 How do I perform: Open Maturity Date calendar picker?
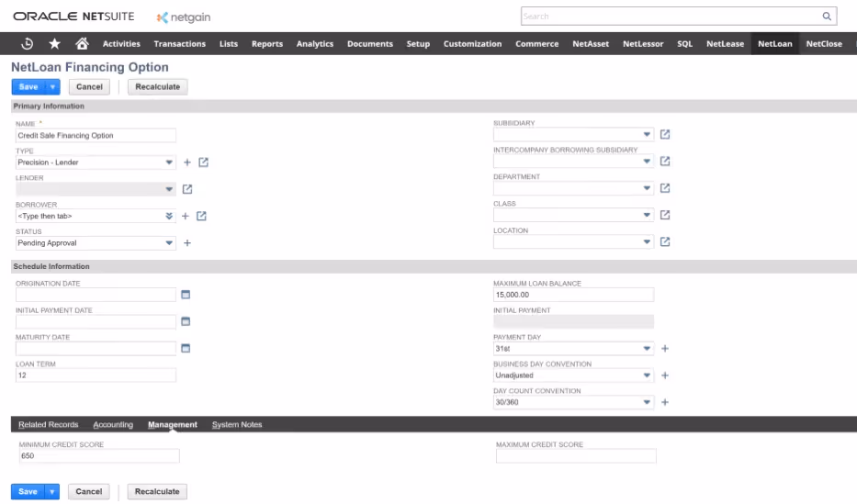(x=186, y=348)
